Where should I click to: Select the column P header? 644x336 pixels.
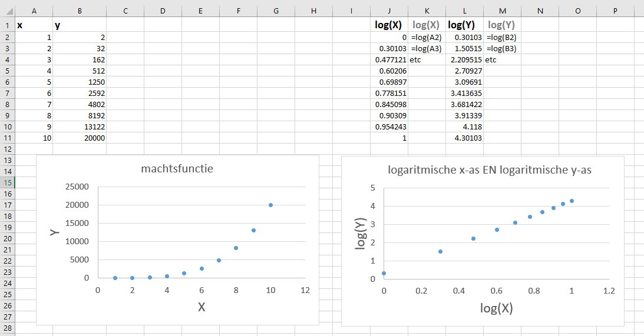coord(615,11)
